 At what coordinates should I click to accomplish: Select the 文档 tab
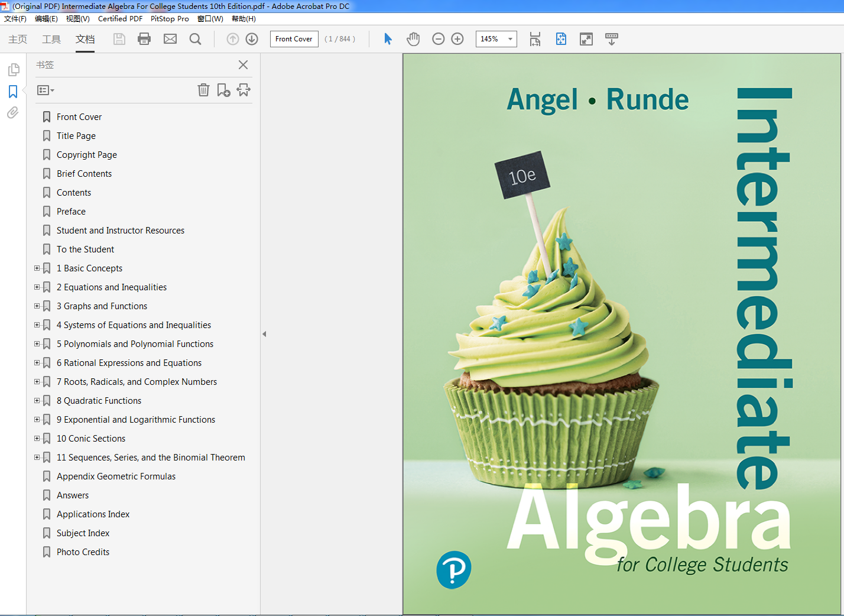point(85,39)
